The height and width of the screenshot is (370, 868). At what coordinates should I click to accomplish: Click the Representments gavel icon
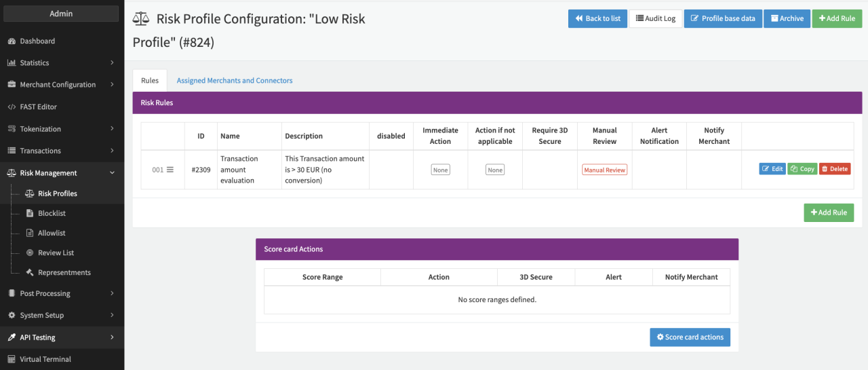(x=30, y=272)
